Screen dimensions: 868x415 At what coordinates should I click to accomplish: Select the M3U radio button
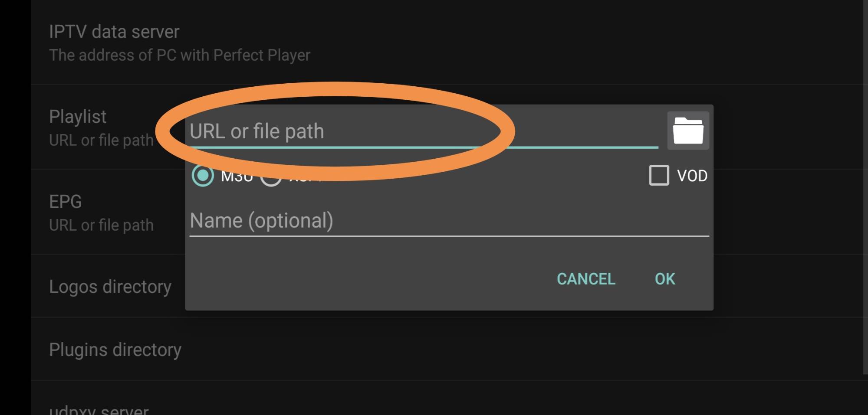tap(203, 176)
